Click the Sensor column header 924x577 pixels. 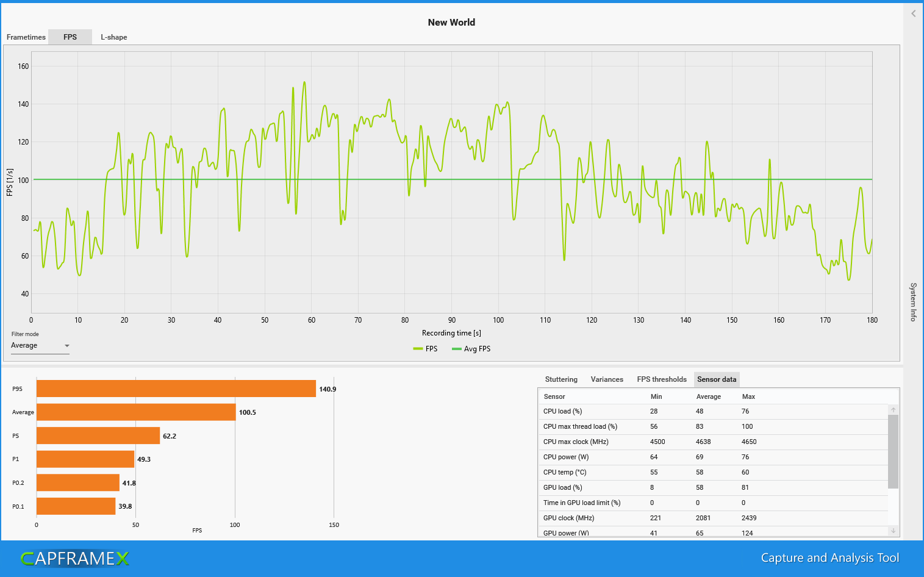554,396
